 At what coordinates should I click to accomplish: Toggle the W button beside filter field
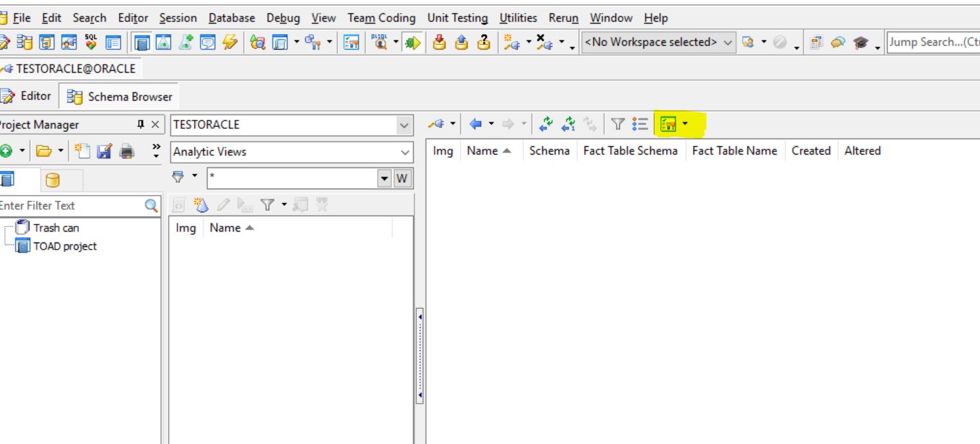pyautogui.click(x=402, y=178)
